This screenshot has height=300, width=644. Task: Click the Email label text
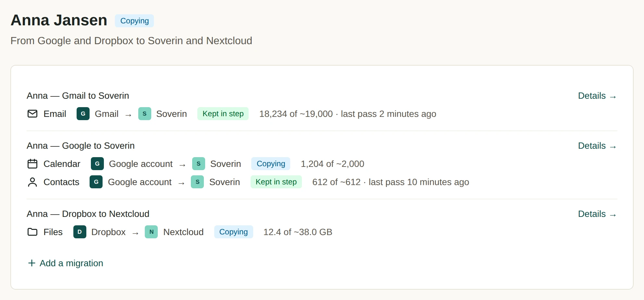pyautogui.click(x=55, y=114)
